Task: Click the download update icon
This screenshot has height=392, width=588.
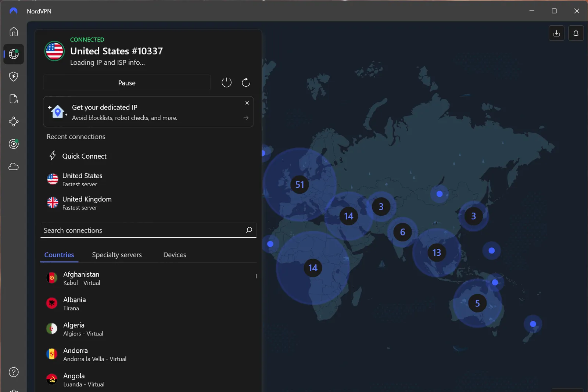Action: (556, 33)
